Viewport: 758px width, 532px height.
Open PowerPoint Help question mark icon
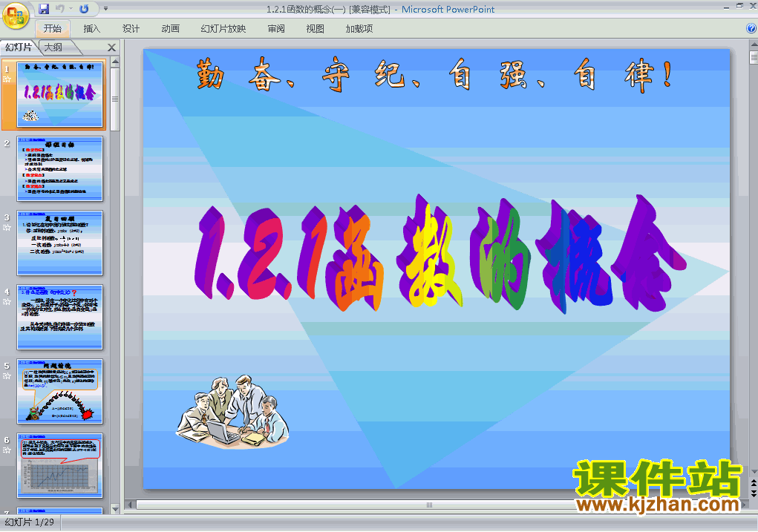(751, 28)
